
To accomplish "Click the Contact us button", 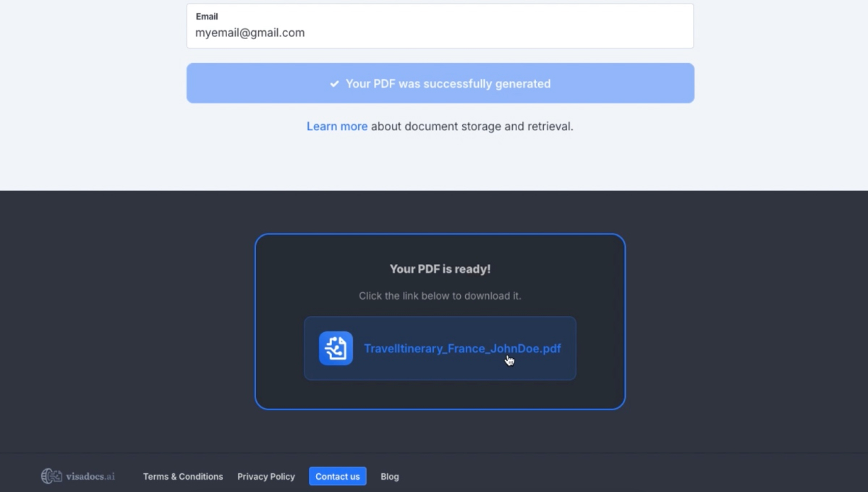I will click(337, 476).
